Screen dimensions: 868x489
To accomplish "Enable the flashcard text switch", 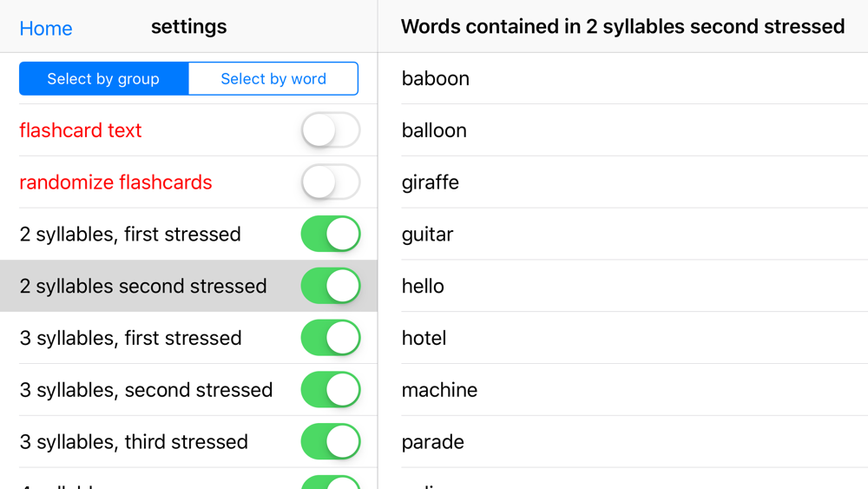I will pos(331,130).
